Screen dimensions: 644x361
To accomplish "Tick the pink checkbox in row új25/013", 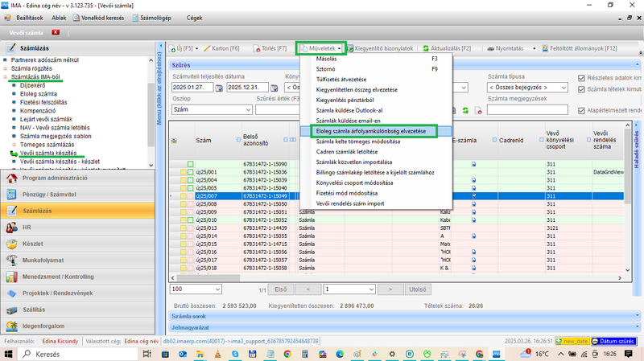I will (x=191, y=228).
